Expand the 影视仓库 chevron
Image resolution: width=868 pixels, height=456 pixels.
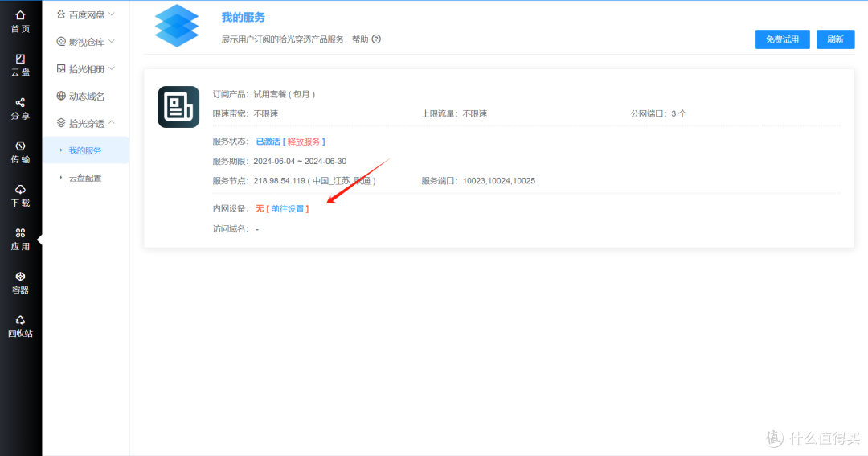pos(112,41)
